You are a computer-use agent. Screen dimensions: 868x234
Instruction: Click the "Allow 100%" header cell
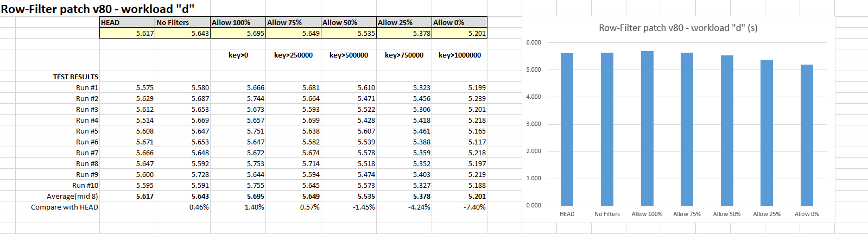238,22
